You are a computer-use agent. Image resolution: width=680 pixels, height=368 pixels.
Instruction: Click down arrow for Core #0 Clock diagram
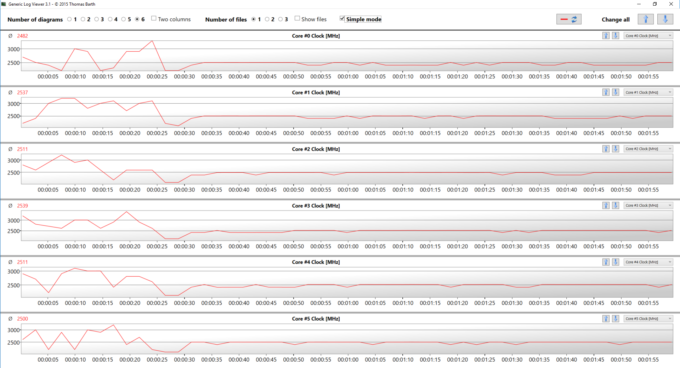point(615,36)
